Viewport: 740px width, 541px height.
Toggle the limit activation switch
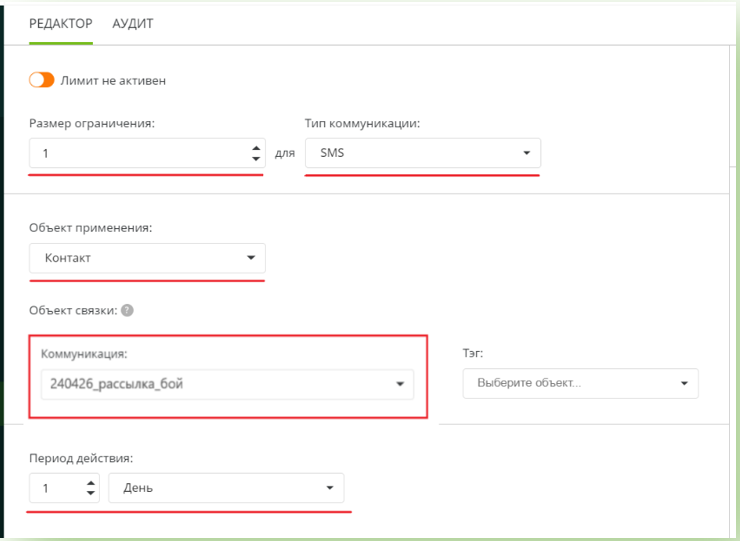[x=41, y=81]
